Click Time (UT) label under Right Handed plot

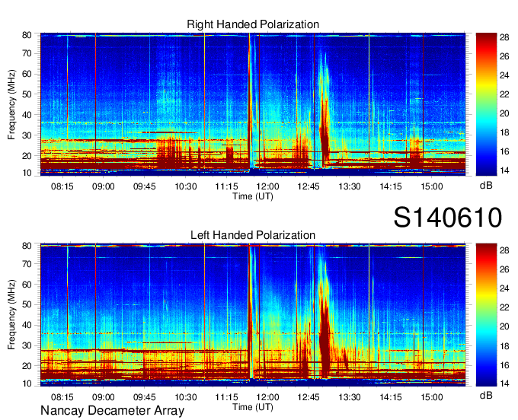point(253,196)
